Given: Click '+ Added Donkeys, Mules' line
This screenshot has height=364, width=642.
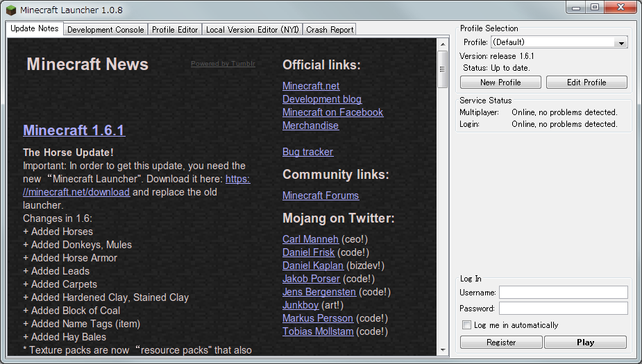Looking at the screenshot, I should pos(77,245).
